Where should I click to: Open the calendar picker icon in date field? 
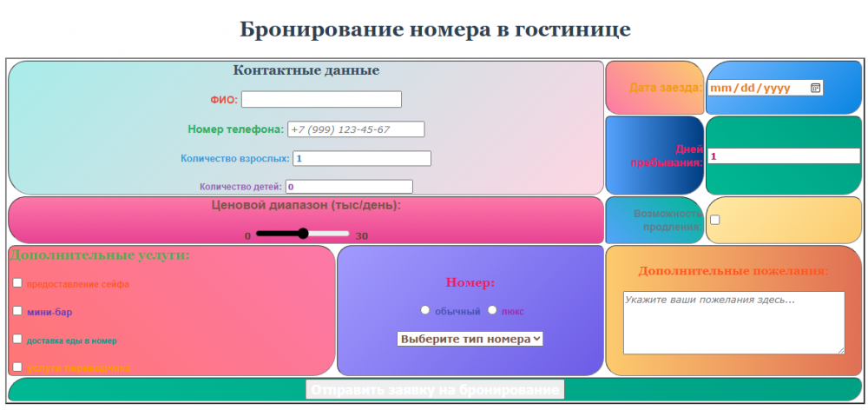815,88
